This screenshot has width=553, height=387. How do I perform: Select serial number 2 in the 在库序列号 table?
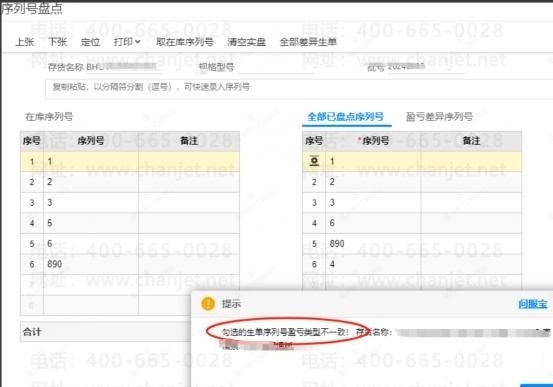(x=91, y=182)
